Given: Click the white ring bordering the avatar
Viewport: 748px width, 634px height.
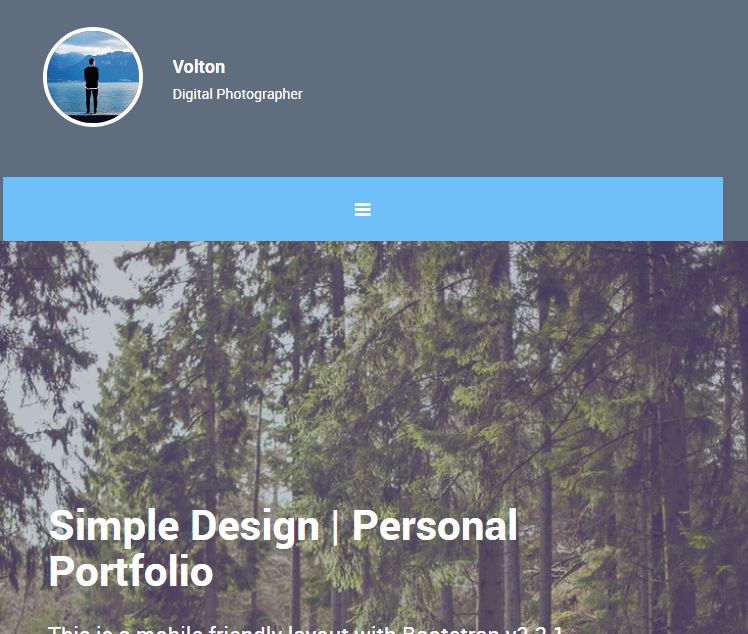Looking at the screenshot, I should [x=93, y=29].
